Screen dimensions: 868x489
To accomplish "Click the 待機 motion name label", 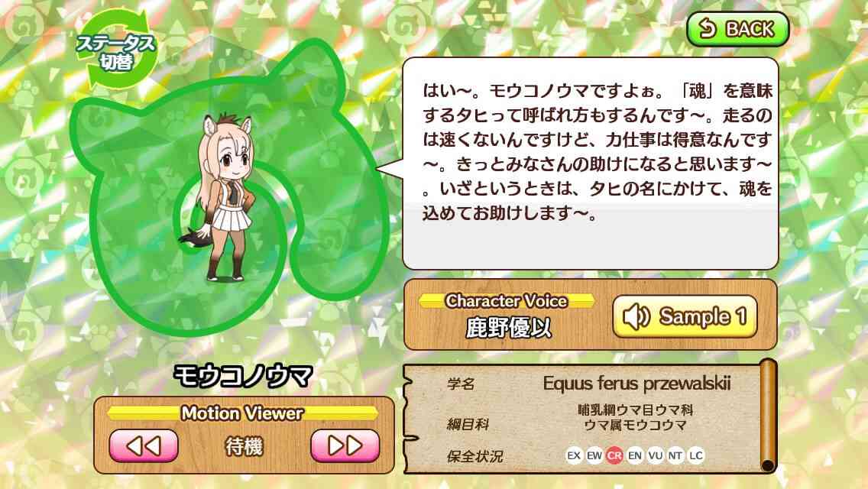I will (x=245, y=446).
